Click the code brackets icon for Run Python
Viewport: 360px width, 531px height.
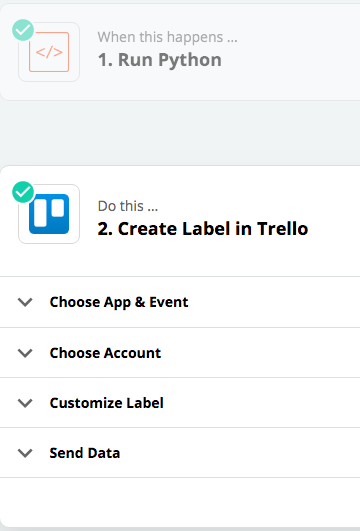[49, 52]
